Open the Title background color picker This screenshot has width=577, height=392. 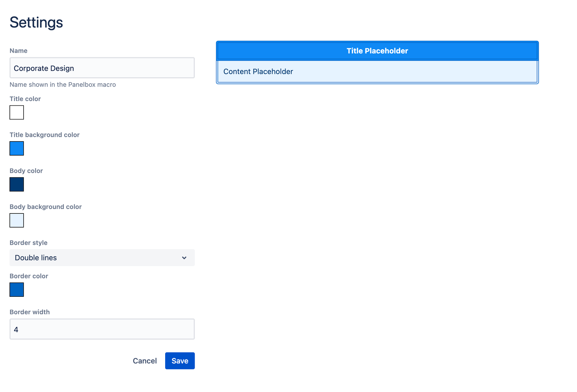click(17, 149)
